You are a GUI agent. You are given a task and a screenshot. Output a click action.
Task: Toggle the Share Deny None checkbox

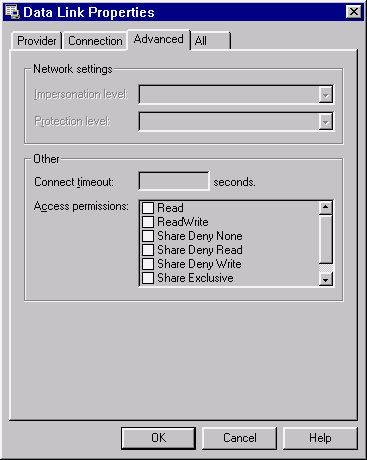point(148,236)
